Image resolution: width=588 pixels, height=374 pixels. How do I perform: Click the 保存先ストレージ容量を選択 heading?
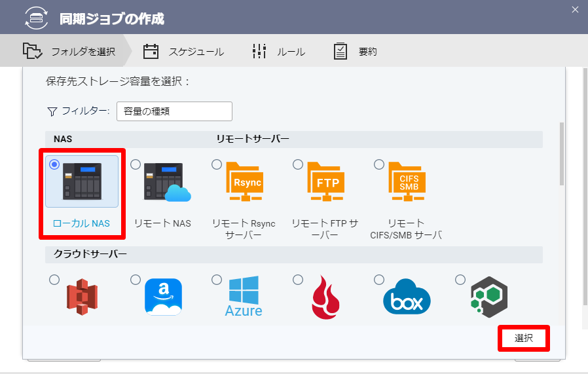pos(118,81)
